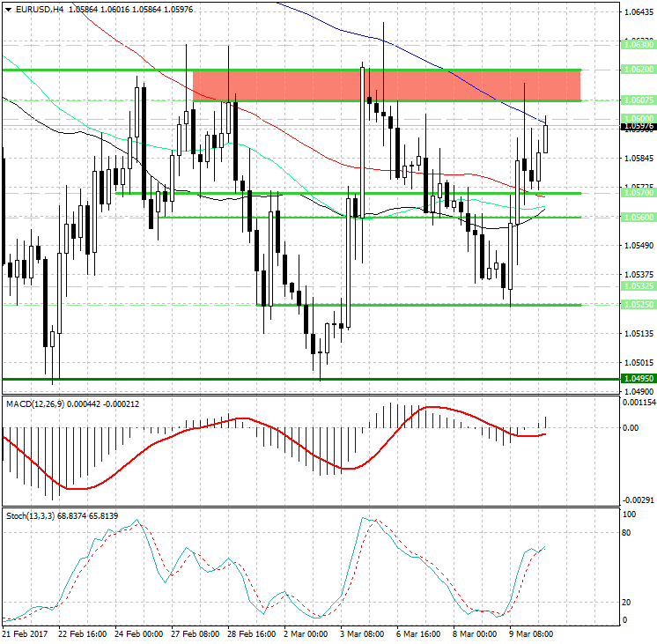The height and width of the screenshot is (644, 657).
Task: Select the EURUSD,H4 chart title text
Action: pyautogui.click(x=40, y=9)
